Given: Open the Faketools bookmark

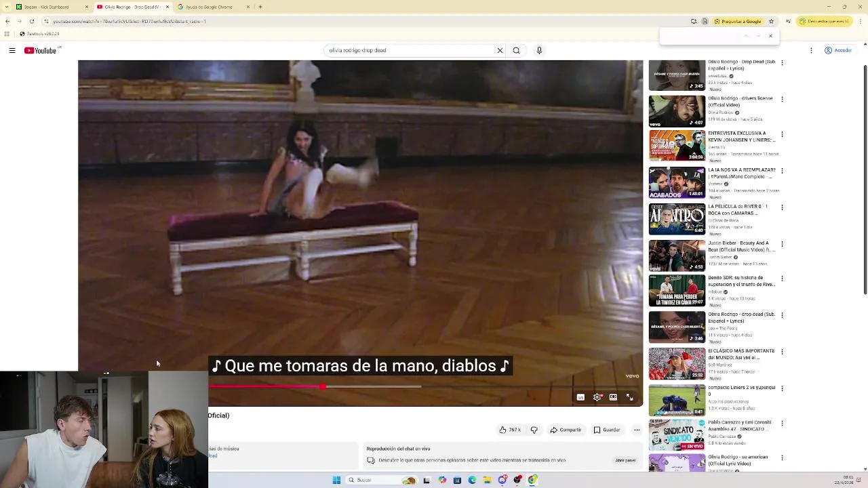Looking at the screenshot, I should 39,34.
